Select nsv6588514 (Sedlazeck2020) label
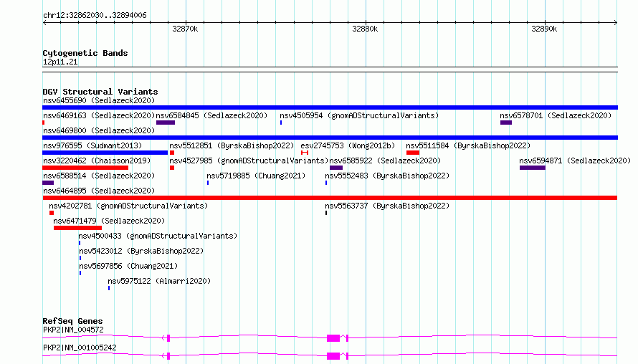The height and width of the screenshot is (364, 638). [99, 176]
